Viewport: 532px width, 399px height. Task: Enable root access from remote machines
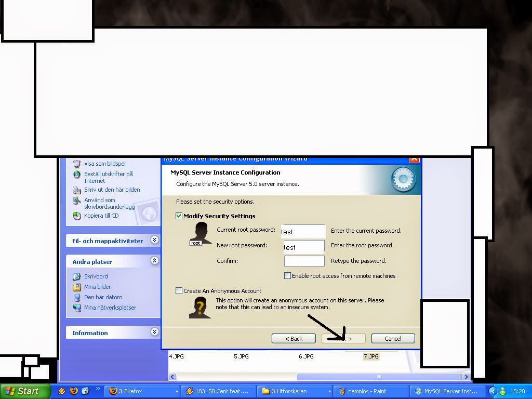[x=287, y=275]
